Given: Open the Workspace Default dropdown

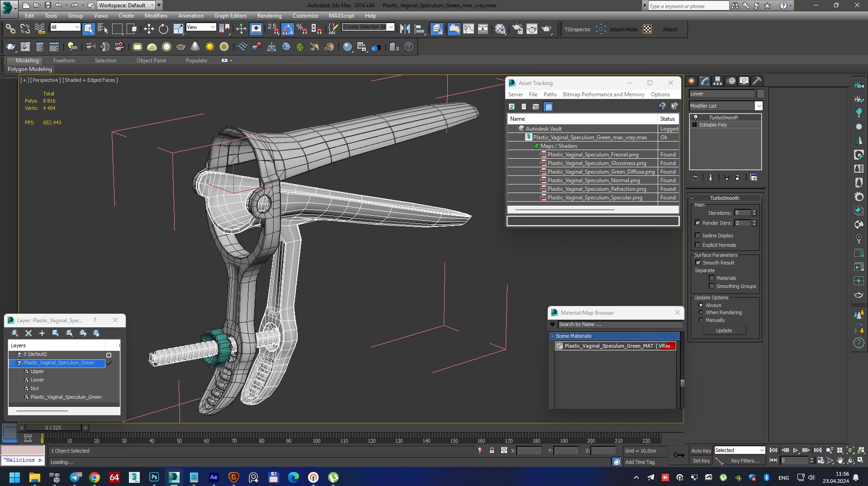Looking at the screenshot, I should tap(126, 5).
